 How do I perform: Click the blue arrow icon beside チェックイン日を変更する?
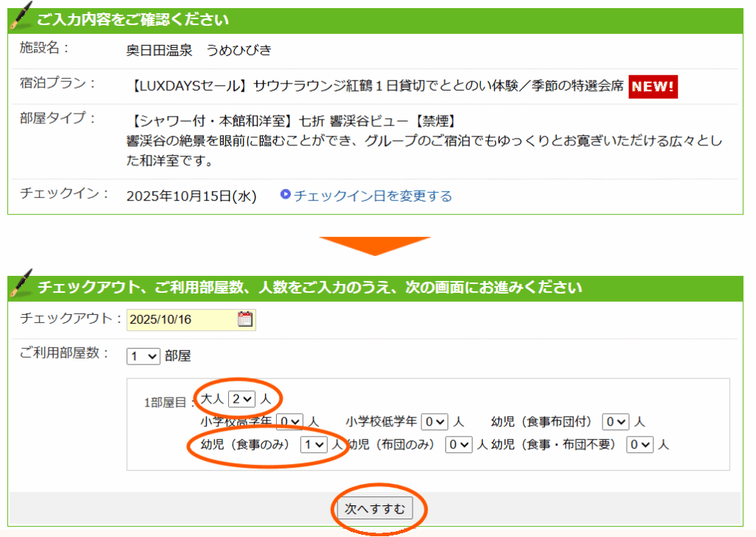[x=286, y=195]
